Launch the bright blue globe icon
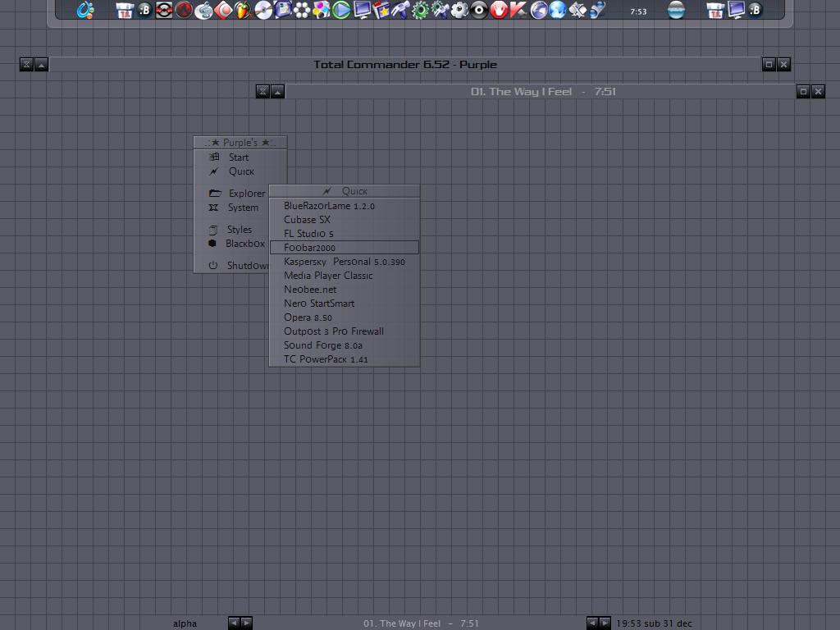The width and height of the screenshot is (840, 630). [x=558, y=10]
